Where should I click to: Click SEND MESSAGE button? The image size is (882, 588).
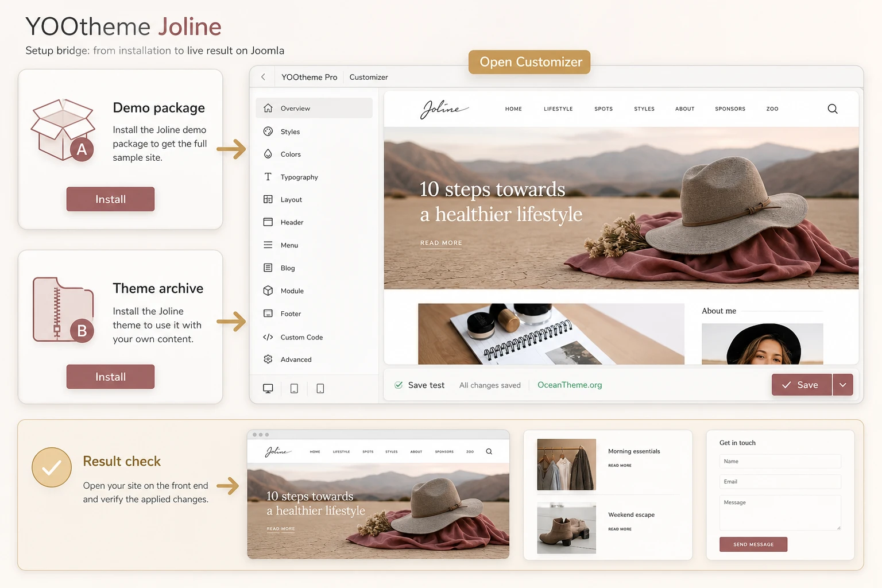coord(753,544)
